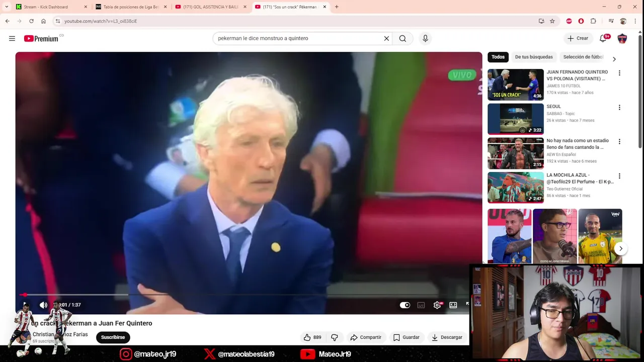This screenshot has width=644, height=362.
Task: Subscribe with the Suscribirse button
Action: (x=113, y=337)
